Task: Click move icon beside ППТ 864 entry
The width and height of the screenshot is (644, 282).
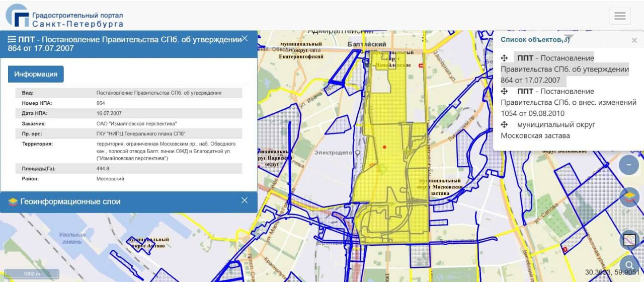Action: (505, 58)
